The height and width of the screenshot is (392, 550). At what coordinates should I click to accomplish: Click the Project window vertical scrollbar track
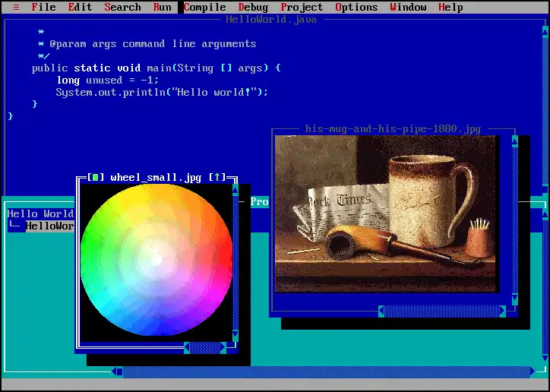[x=545, y=286]
